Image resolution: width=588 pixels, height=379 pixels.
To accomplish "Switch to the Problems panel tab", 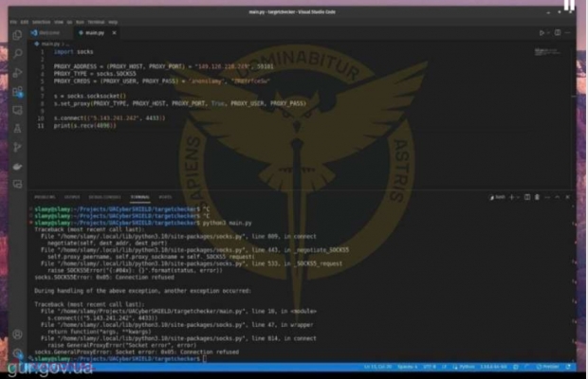I will [45, 197].
